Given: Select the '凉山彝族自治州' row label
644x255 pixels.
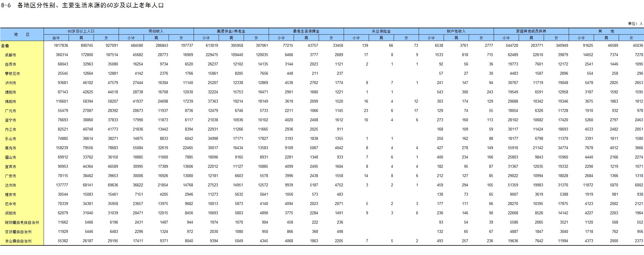Looking at the screenshot, I should click(18, 241).
